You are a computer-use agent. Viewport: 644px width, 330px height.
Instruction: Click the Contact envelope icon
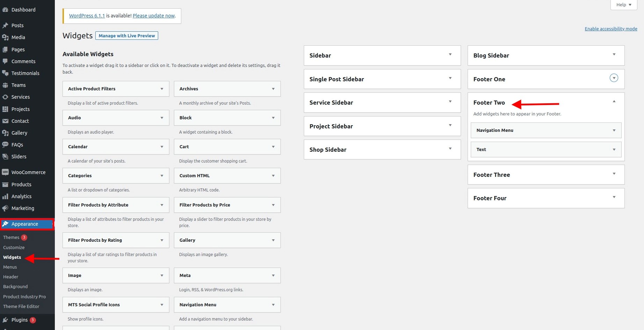[x=5, y=121]
